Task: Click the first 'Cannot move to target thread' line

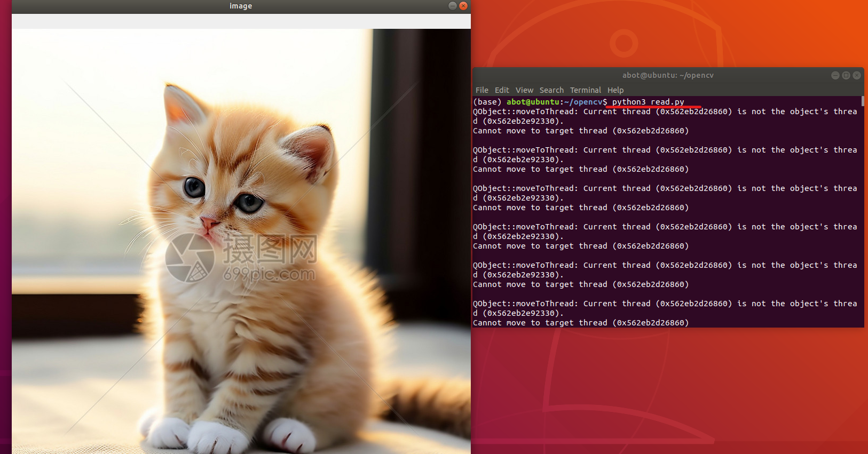Action: (581, 131)
